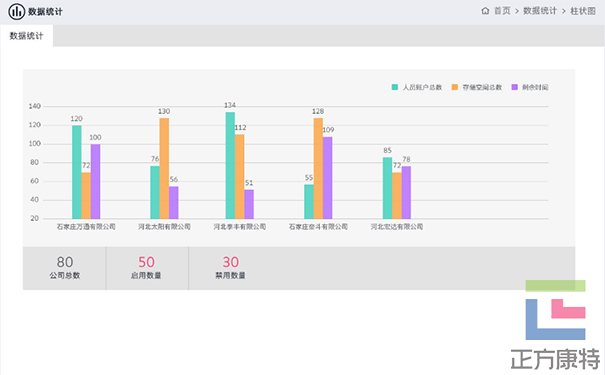Toggle the teal 人员账户总数 legend swatch
Image resolution: width=605 pixels, height=375 pixels.
pos(395,87)
